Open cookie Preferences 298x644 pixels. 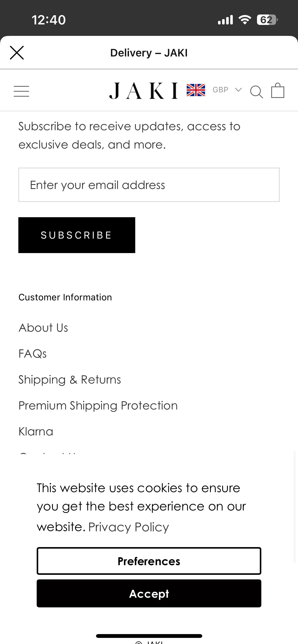[149, 561]
